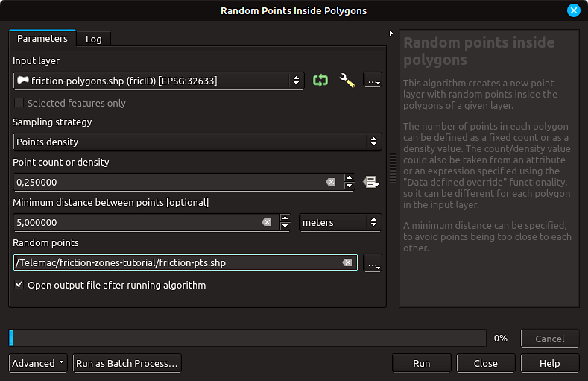
Task: Click Run as Batch Process button
Action: [x=127, y=363]
